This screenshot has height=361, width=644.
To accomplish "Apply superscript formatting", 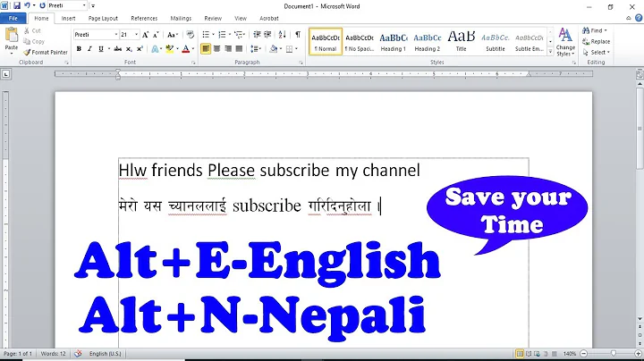I will coord(140,49).
